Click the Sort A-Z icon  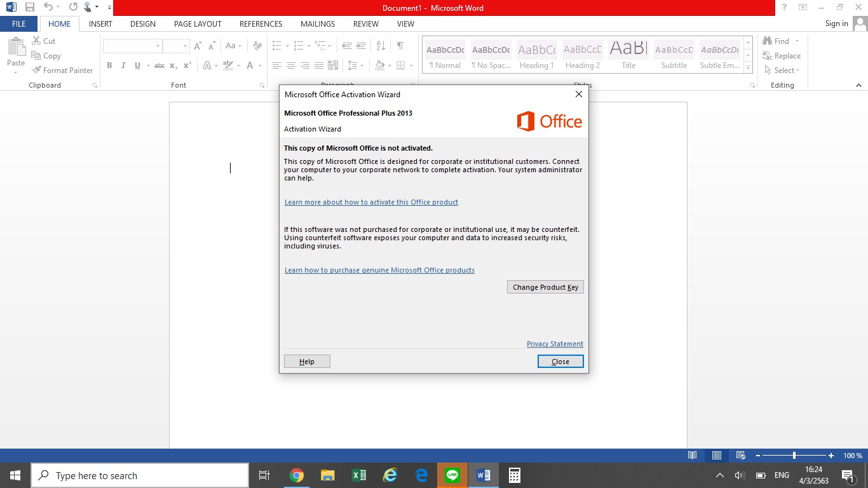pyautogui.click(x=381, y=46)
